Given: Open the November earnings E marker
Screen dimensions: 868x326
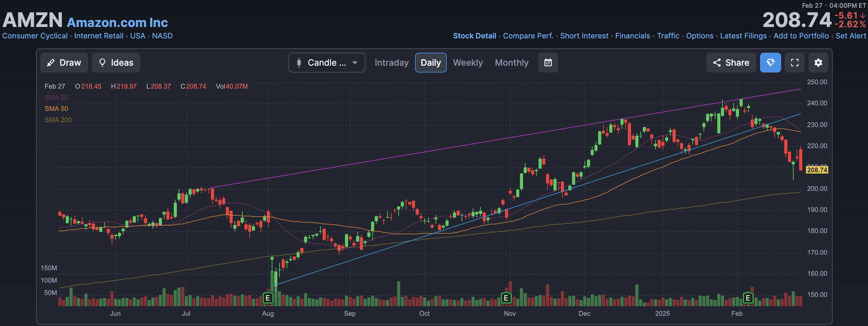Looking at the screenshot, I should point(506,298).
